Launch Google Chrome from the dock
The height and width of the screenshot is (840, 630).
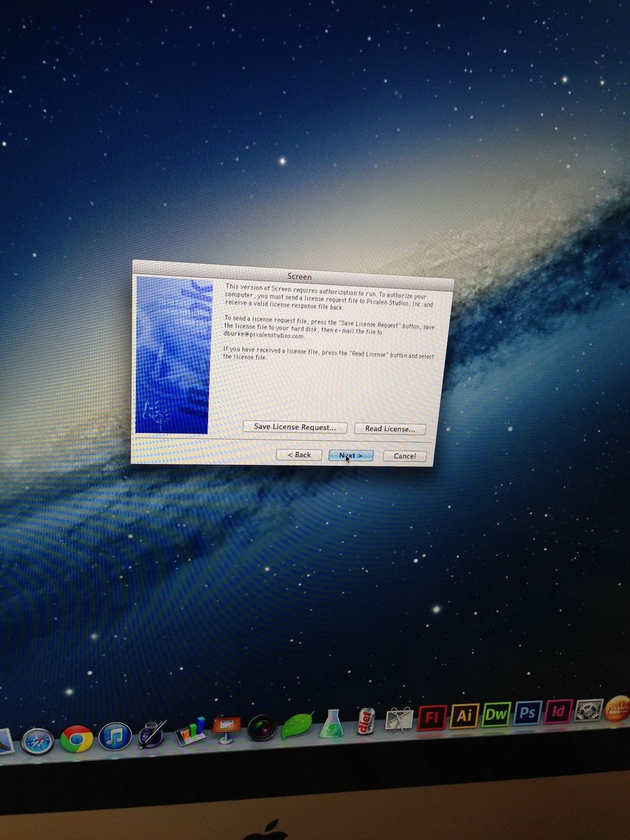76,739
